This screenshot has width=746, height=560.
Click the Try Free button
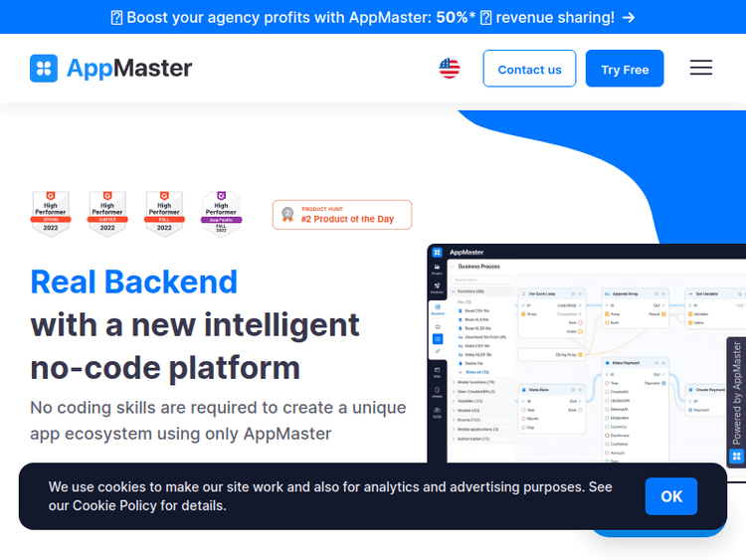[x=625, y=69]
